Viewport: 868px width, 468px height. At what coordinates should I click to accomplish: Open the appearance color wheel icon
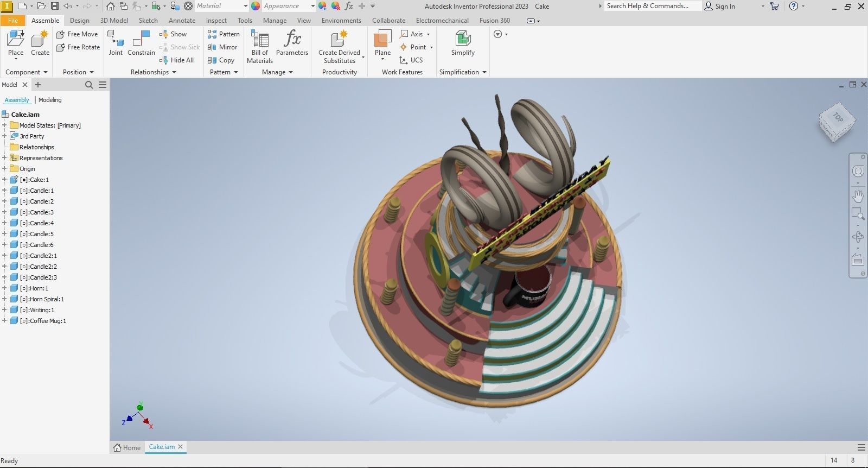click(256, 6)
